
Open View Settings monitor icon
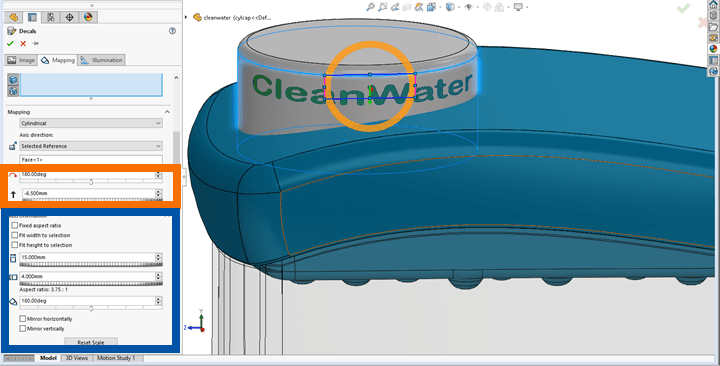(x=518, y=7)
